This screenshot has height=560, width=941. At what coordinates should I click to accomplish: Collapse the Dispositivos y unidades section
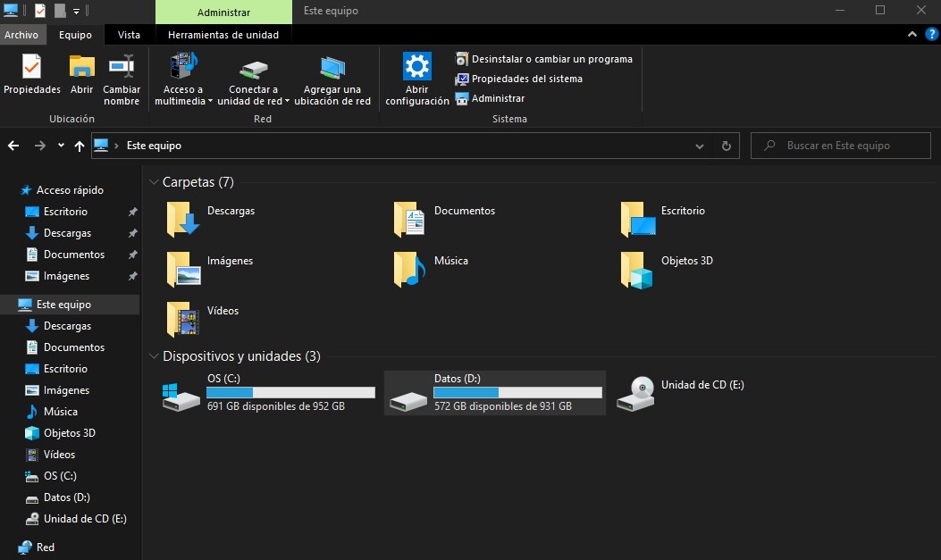tap(154, 356)
